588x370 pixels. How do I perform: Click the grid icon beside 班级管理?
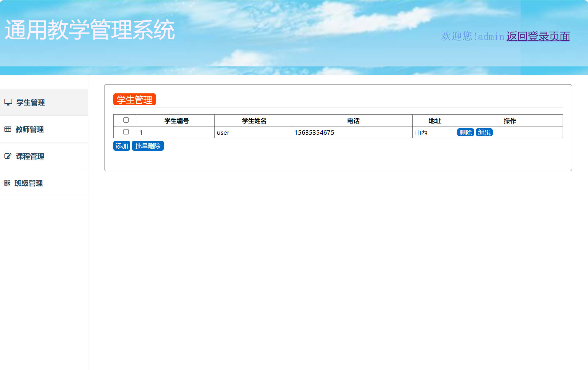click(8, 183)
